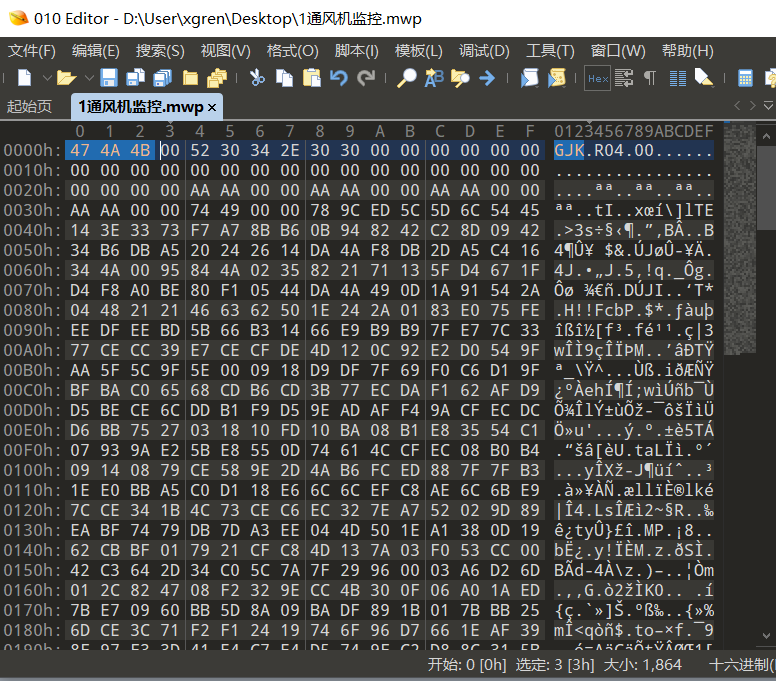The width and height of the screenshot is (776, 681).
Task: Open the 窗口(W) menu
Action: 618,50
